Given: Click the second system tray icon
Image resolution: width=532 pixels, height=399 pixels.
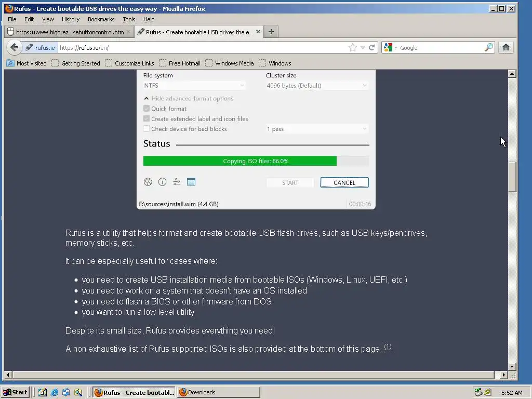Looking at the screenshot, I should point(488,392).
